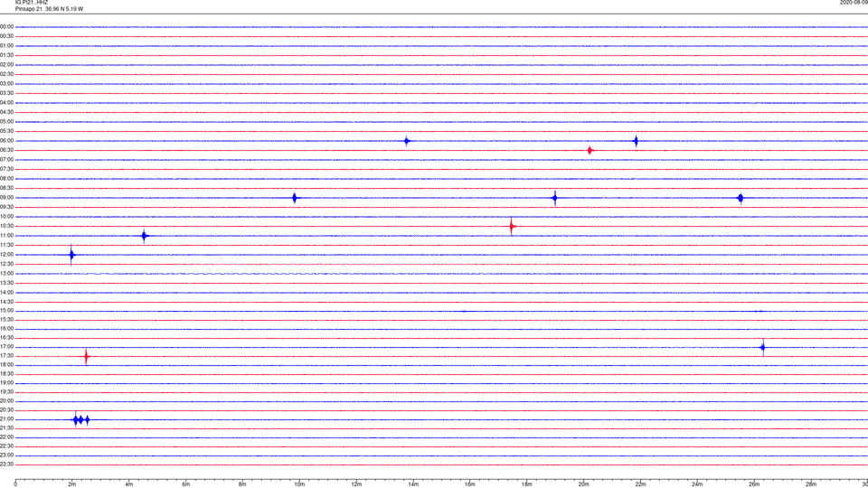Click the 2m tick label on minute axis

pyautogui.click(x=72, y=484)
